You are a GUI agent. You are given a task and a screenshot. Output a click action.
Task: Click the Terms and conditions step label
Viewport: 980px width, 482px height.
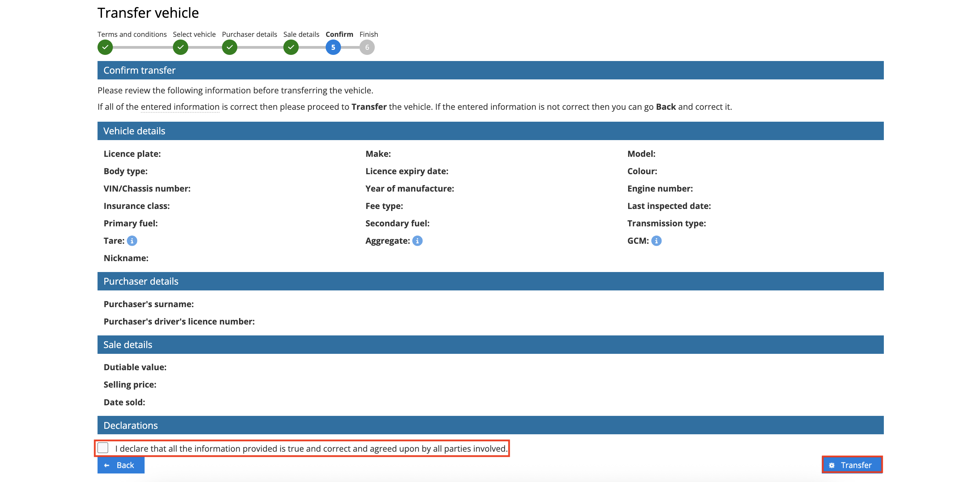pyautogui.click(x=132, y=34)
